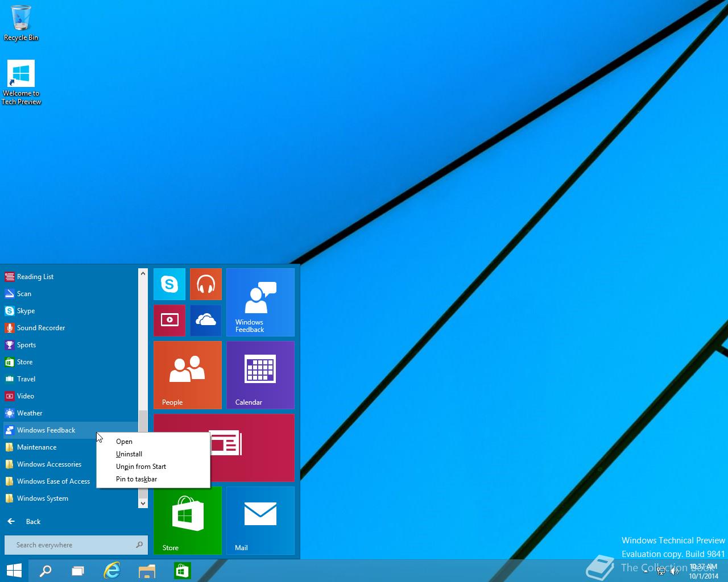
Task: Open File Explorer from taskbar
Action: [147, 571]
